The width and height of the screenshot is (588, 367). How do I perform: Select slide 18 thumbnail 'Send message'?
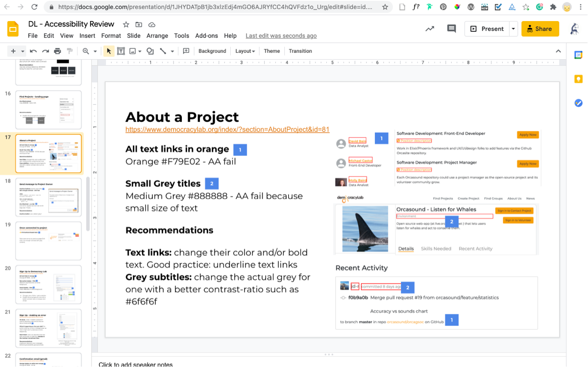49,197
